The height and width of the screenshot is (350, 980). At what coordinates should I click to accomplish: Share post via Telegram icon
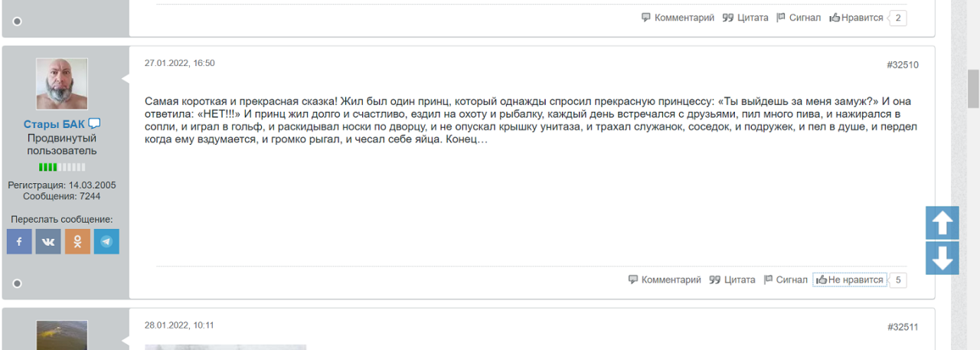[x=106, y=241]
